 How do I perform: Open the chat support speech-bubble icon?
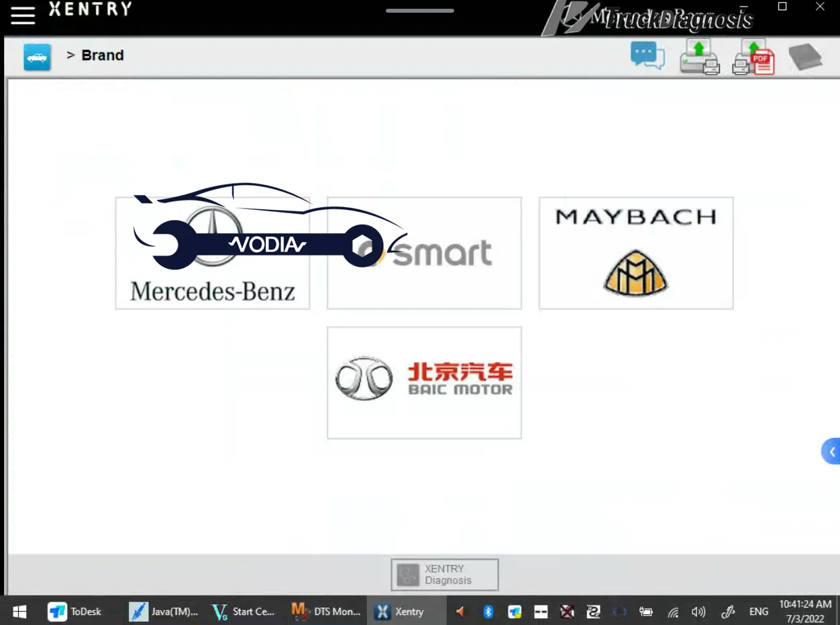click(647, 56)
